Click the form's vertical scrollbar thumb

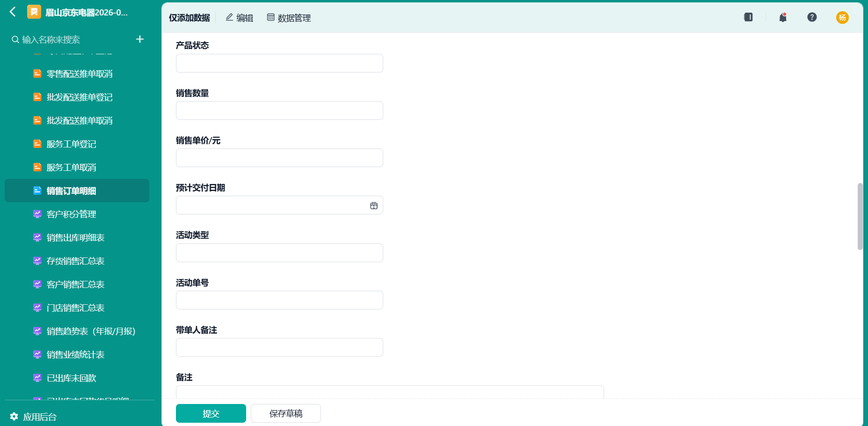(860, 216)
